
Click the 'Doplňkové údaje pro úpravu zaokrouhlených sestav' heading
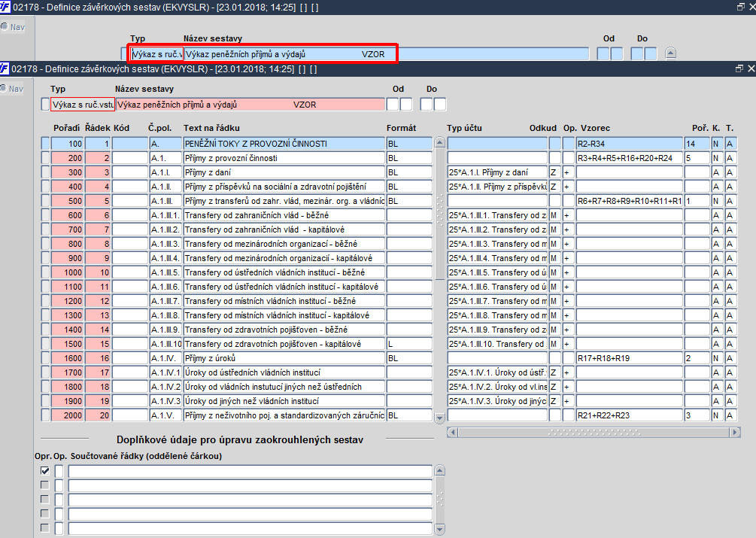pyautogui.click(x=240, y=439)
